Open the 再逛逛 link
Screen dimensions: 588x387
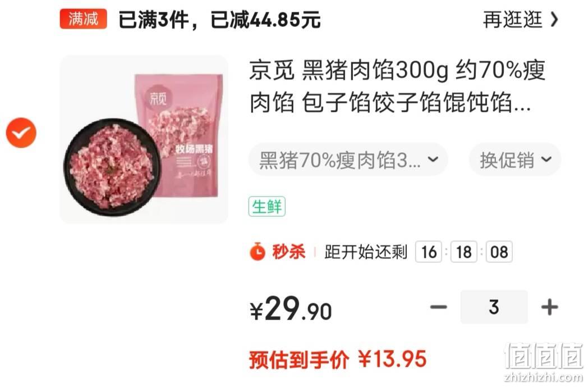pos(512,19)
